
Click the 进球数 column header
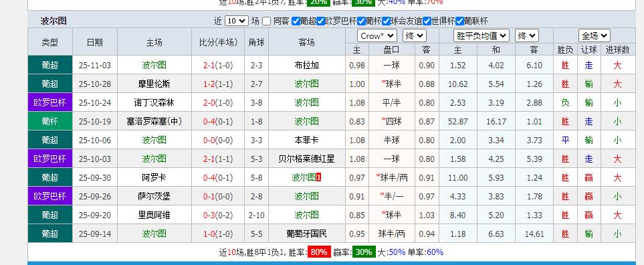point(618,50)
